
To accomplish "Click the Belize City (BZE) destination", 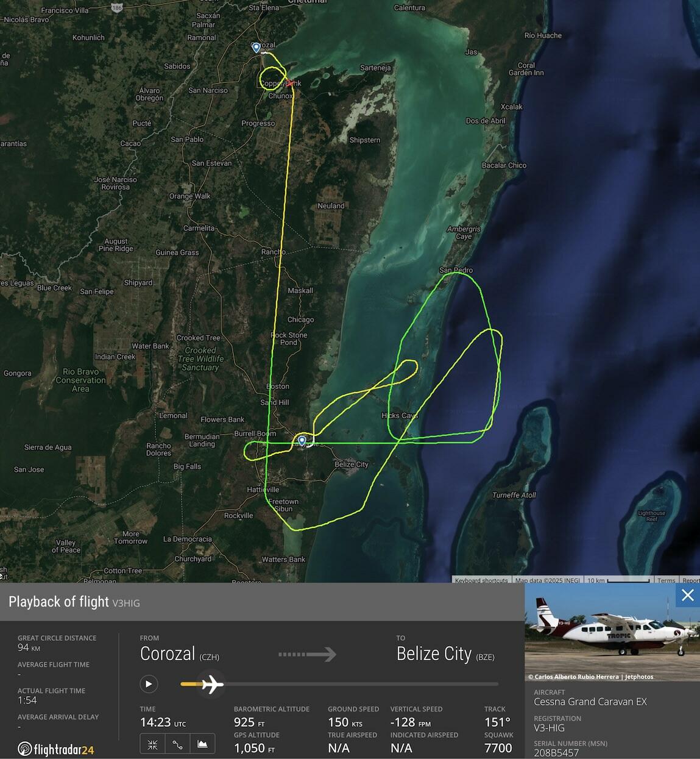I will pyautogui.click(x=445, y=654).
